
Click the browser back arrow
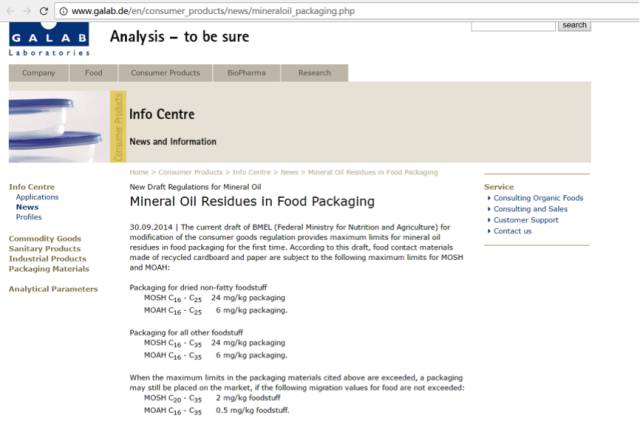click(x=11, y=11)
